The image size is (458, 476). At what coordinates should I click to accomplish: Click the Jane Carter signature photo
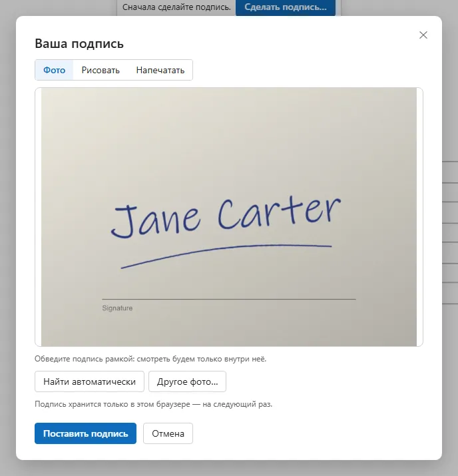[x=229, y=217]
